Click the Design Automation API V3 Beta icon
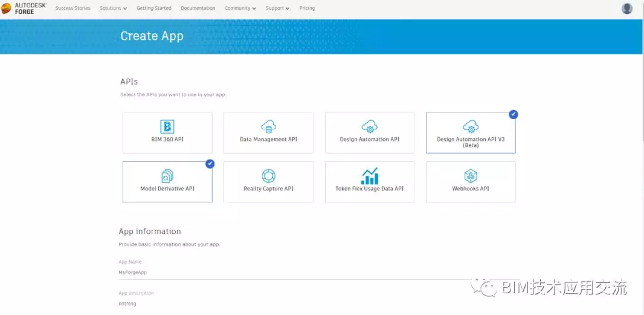 (x=470, y=126)
